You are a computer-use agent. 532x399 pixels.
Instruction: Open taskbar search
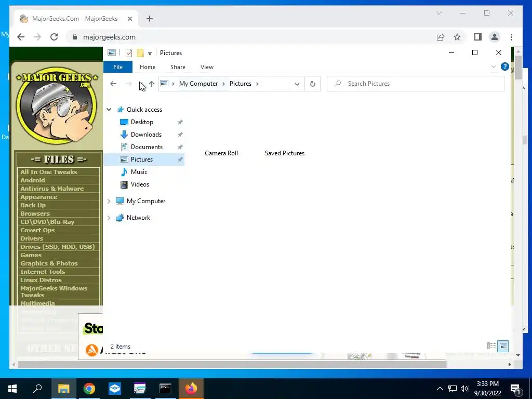[37, 389]
